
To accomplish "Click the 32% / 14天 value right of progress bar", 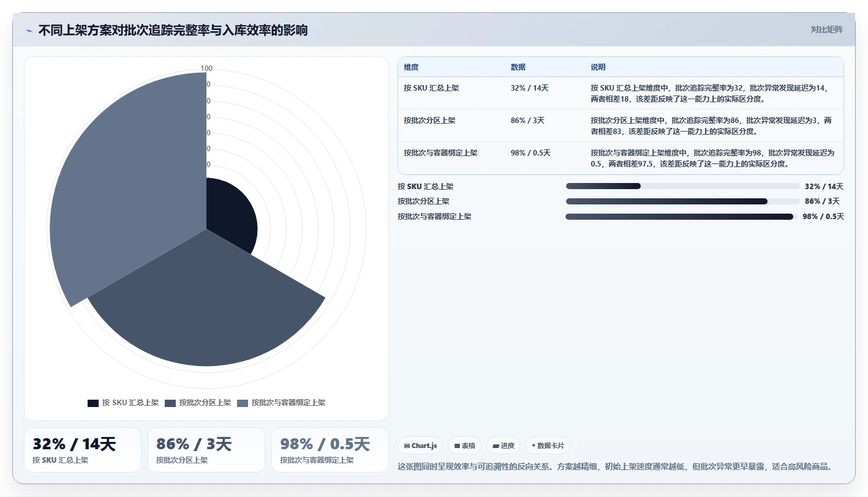I will coord(824,187).
